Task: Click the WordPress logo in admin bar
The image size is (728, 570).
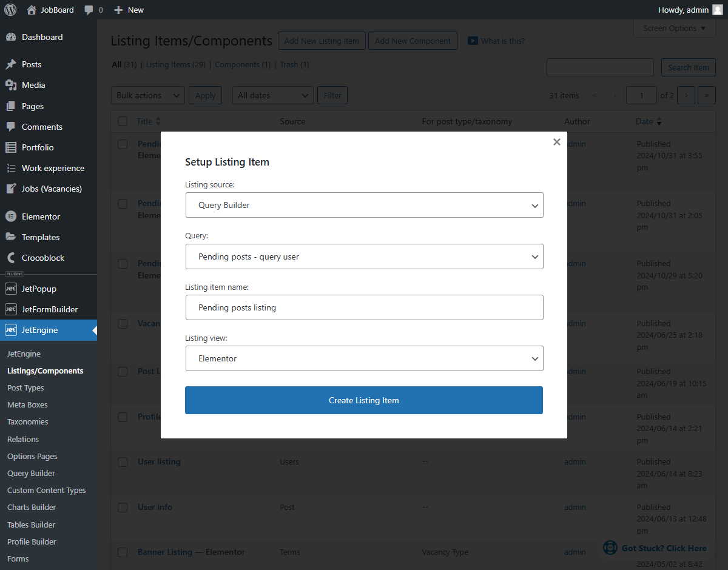Action: click(10, 10)
